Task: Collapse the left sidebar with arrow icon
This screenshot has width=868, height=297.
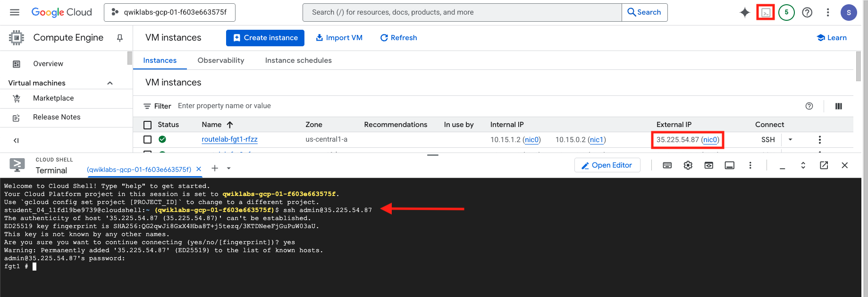Action: pyautogui.click(x=16, y=140)
